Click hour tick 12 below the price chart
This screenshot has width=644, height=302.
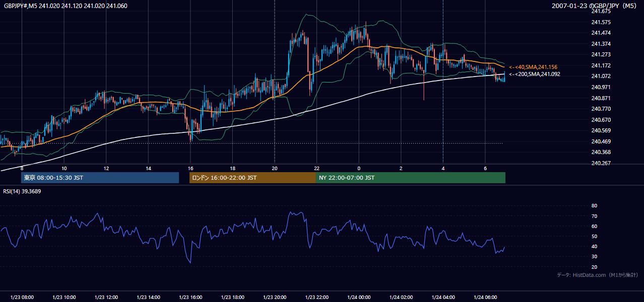(x=106, y=168)
